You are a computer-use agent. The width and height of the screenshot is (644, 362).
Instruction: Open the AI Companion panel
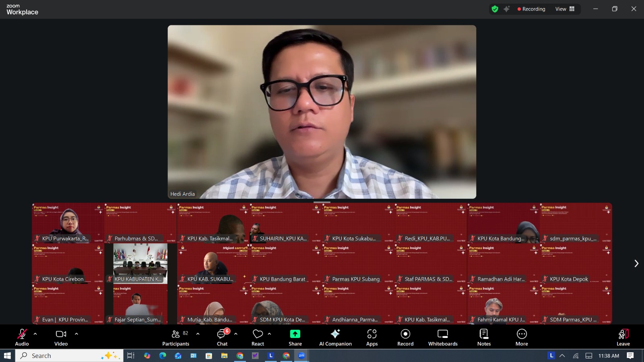[x=335, y=337]
